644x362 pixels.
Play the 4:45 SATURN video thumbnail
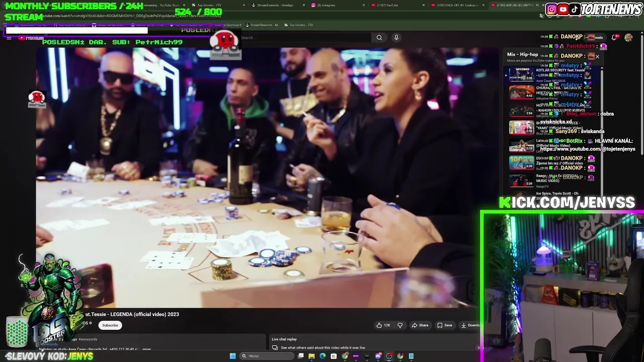tap(521, 92)
